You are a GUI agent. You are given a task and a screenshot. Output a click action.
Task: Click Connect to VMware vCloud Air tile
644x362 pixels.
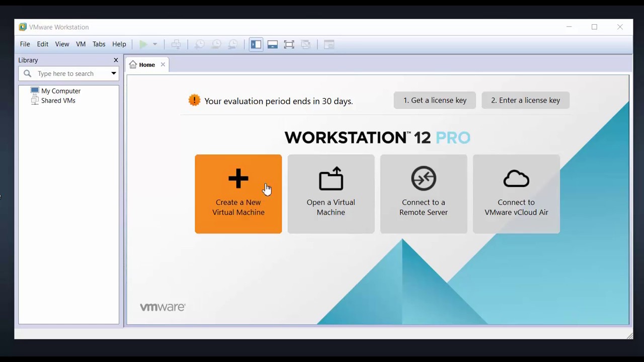516,194
